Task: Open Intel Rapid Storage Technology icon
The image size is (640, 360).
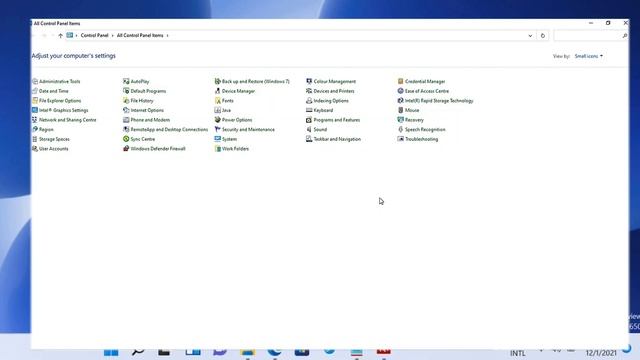Action: point(400,100)
